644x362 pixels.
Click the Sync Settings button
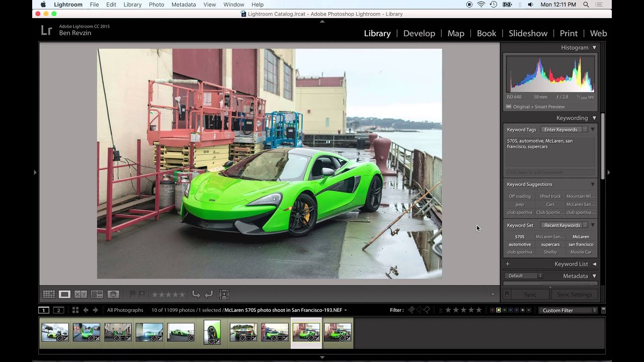point(575,294)
